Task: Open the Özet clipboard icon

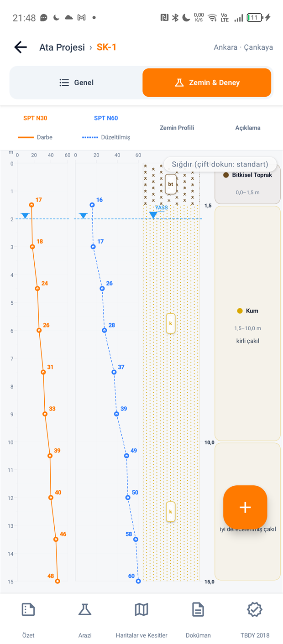Action: tap(28, 609)
